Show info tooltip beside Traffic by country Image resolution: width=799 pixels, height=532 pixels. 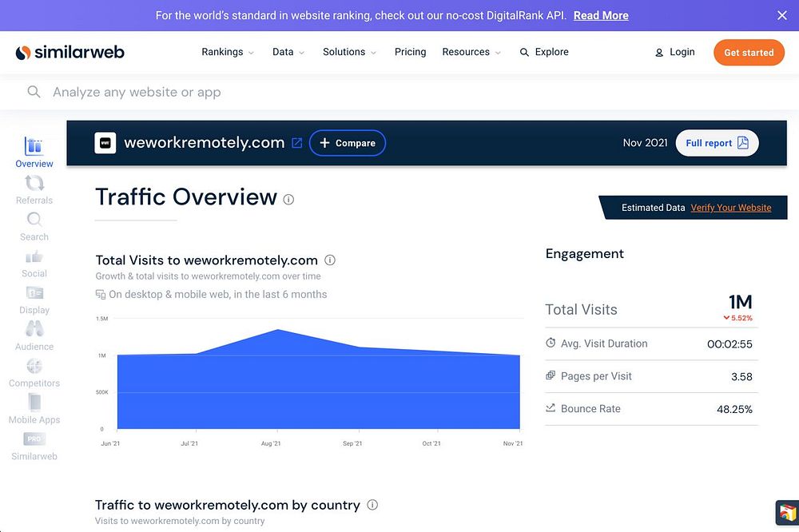(372, 505)
